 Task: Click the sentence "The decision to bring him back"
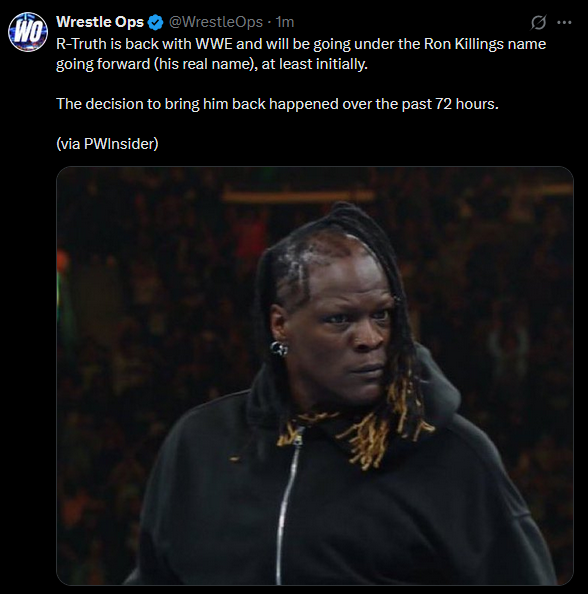click(x=277, y=104)
